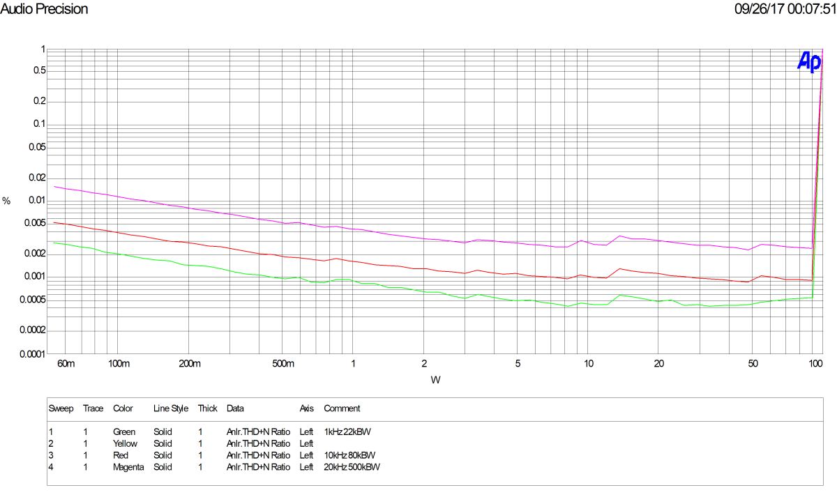Click the Audio Precision title text

coord(45,9)
